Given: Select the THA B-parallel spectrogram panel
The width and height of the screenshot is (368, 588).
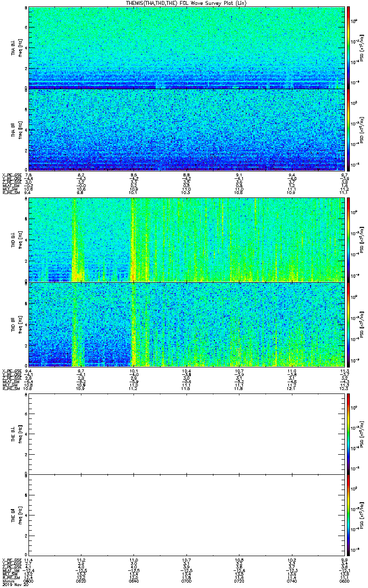Looking at the screenshot, I should 186,129.
